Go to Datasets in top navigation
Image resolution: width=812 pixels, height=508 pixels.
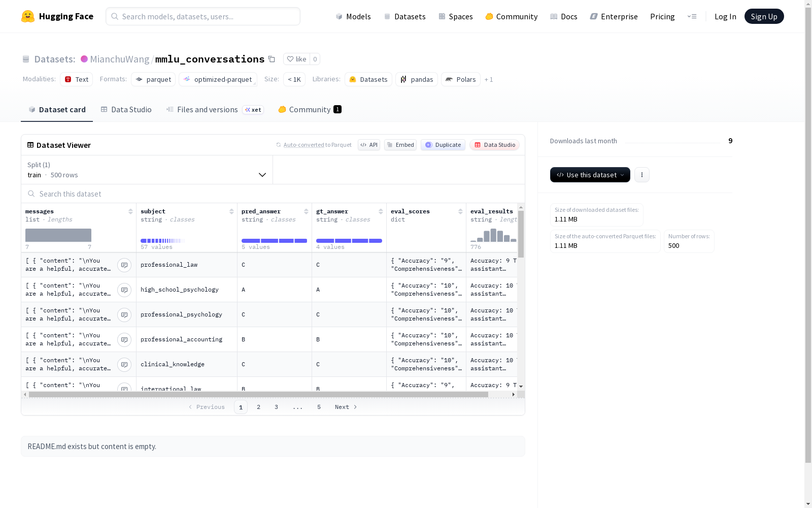pos(404,16)
